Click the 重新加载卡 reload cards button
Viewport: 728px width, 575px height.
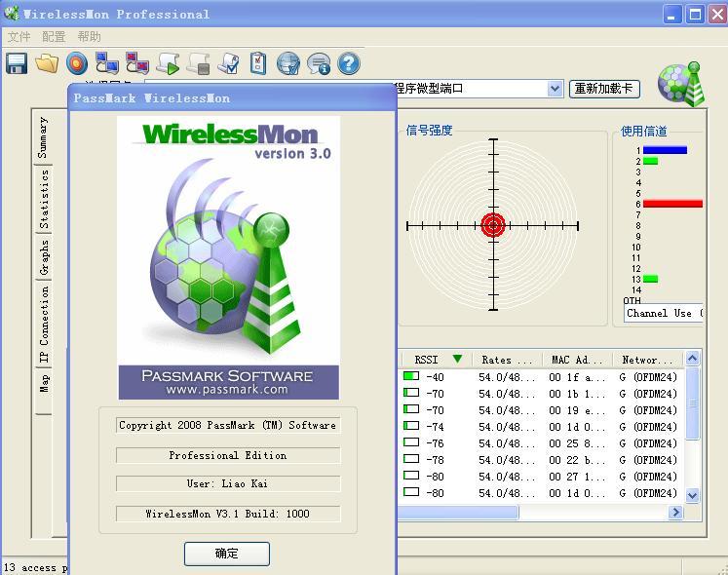point(604,89)
